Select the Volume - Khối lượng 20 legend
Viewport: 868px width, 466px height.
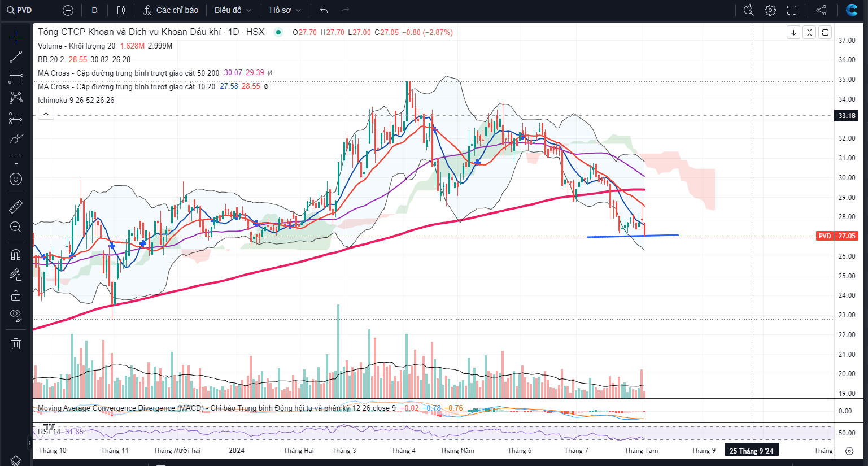click(x=76, y=46)
